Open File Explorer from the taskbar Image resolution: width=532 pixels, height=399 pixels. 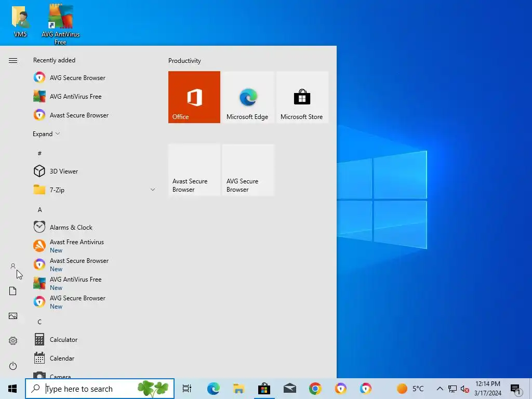[238, 389]
